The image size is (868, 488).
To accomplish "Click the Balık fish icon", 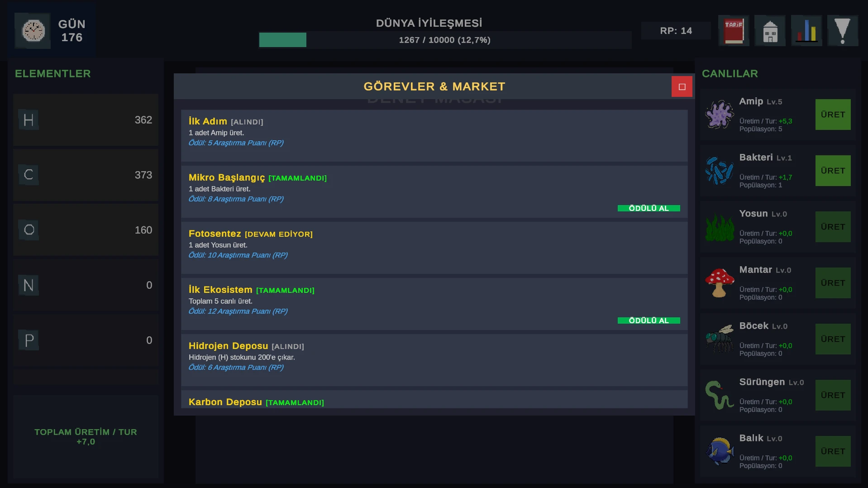I will (x=719, y=451).
